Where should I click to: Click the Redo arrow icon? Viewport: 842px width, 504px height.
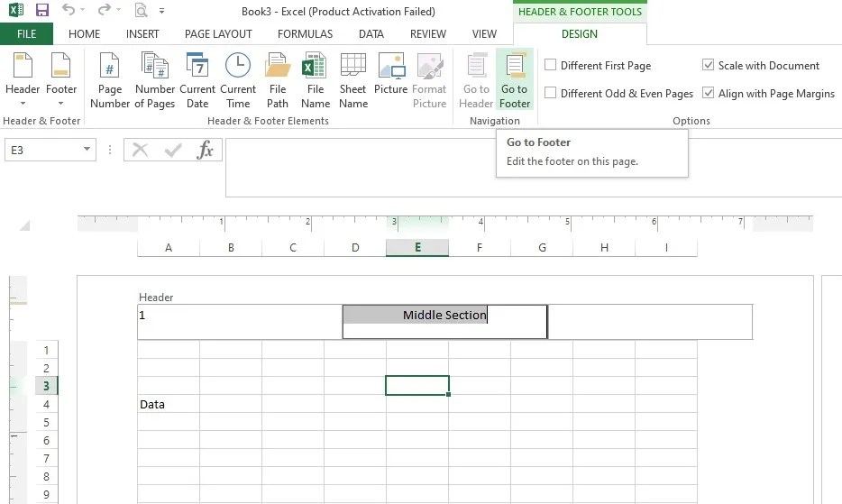(x=105, y=10)
